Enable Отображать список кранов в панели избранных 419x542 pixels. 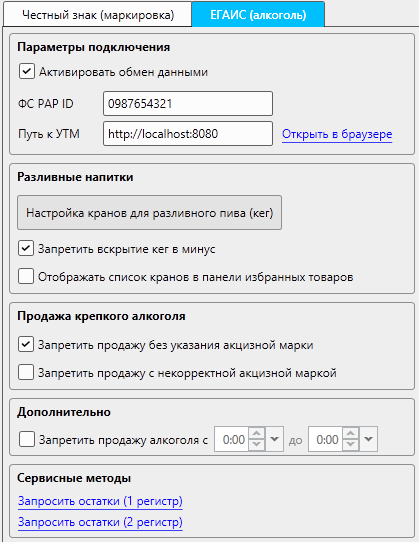pyautogui.click(x=26, y=277)
